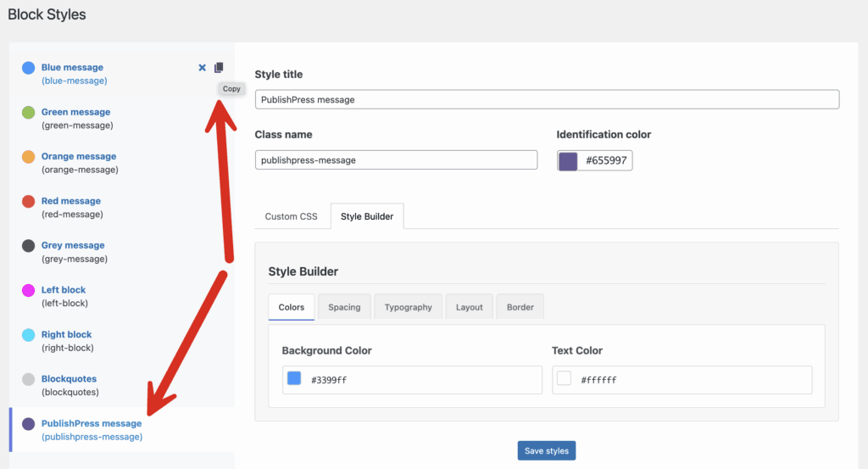Click the Style title label
Screen dimensions: 868x469
[278, 74]
